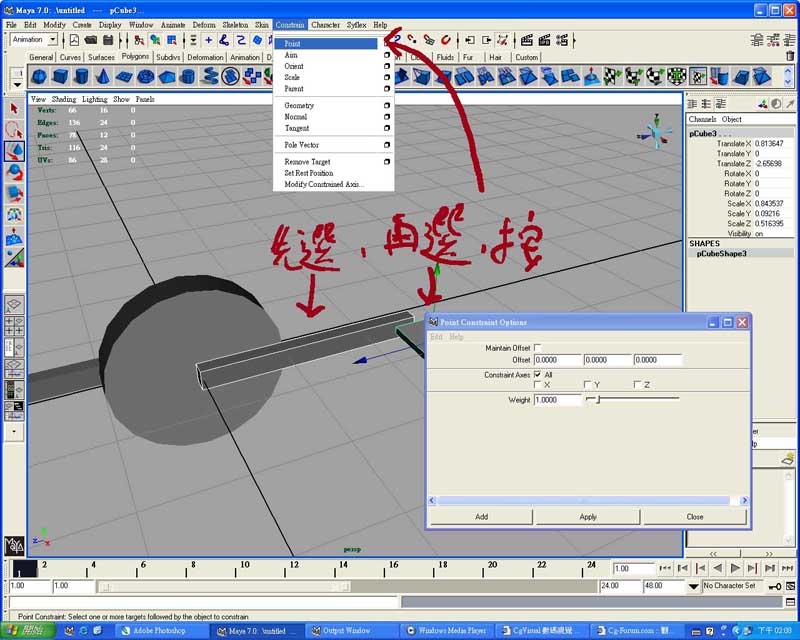Open the Skeleton menu
Viewport: 800px width, 640px height.
[x=235, y=24]
